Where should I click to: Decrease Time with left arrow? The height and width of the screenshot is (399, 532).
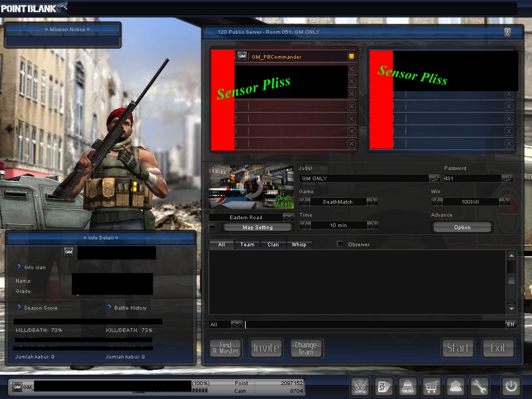pos(304,225)
